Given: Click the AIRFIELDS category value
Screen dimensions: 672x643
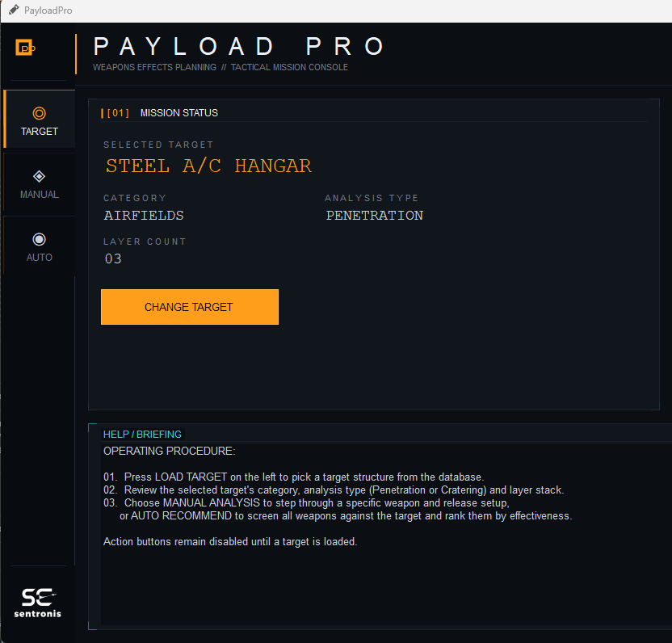Looking at the screenshot, I should (x=144, y=216).
